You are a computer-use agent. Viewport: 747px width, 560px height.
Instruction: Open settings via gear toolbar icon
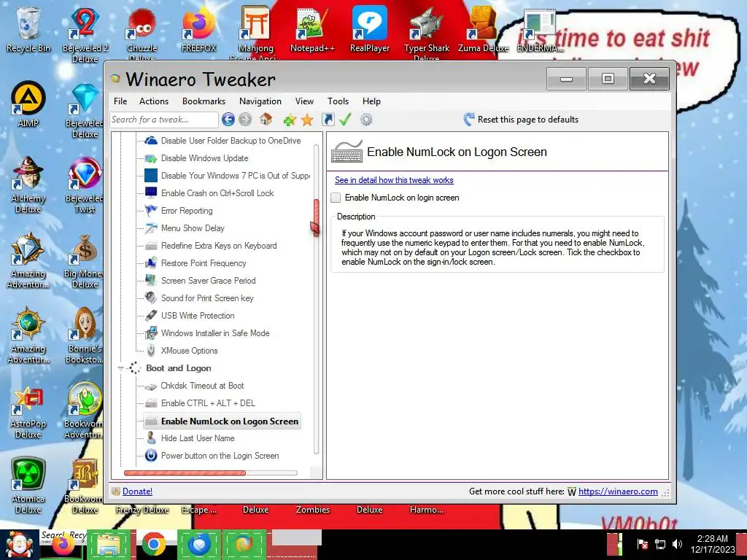pyautogui.click(x=366, y=120)
